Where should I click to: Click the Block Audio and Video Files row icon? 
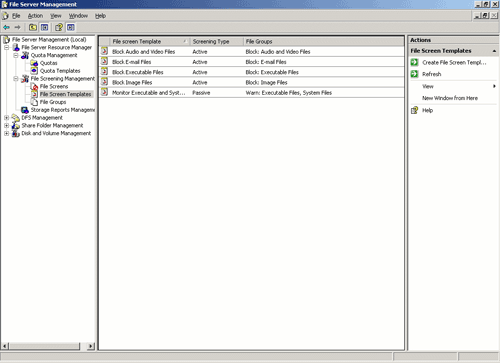pyautogui.click(x=104, y=51)
